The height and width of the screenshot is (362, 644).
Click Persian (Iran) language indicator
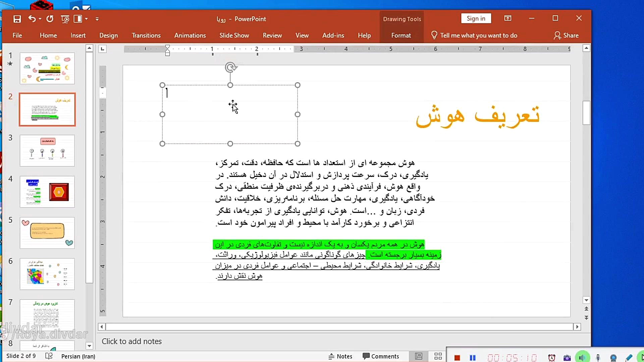click(x=78, y=356)
